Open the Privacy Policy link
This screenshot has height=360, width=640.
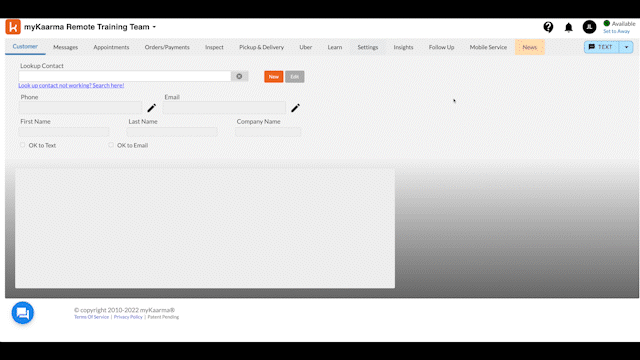tap(128, 317)
